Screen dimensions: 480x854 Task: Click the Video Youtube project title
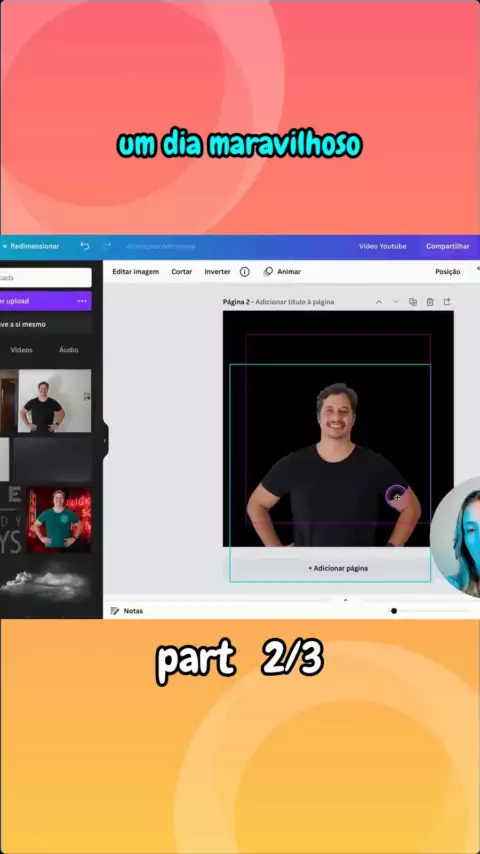click(382, 246)
